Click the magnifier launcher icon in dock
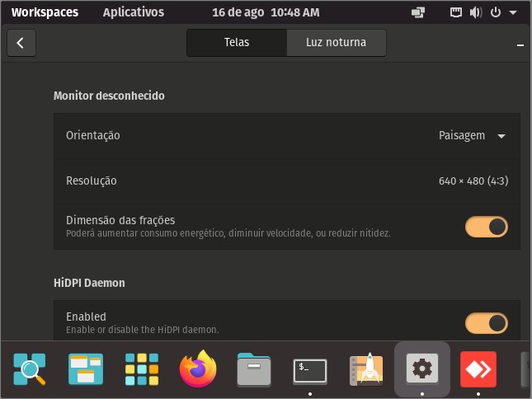The image size is (532, 399). tap(30, 369)
